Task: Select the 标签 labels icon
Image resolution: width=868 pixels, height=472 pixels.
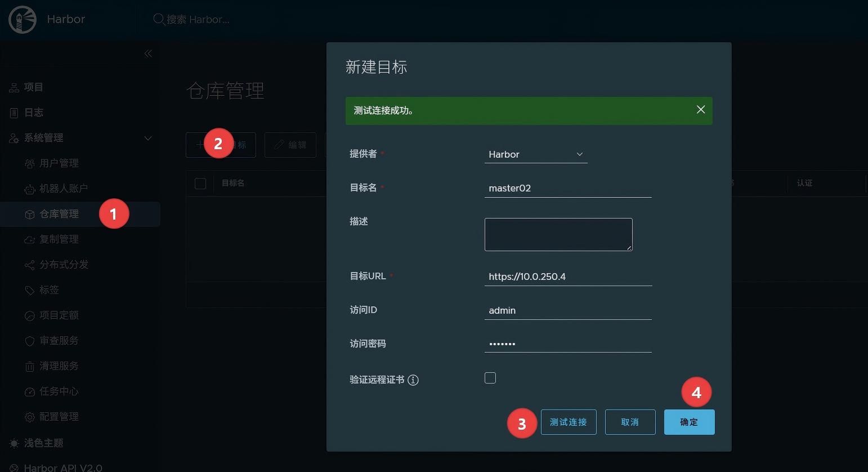Action: (31, 290)
